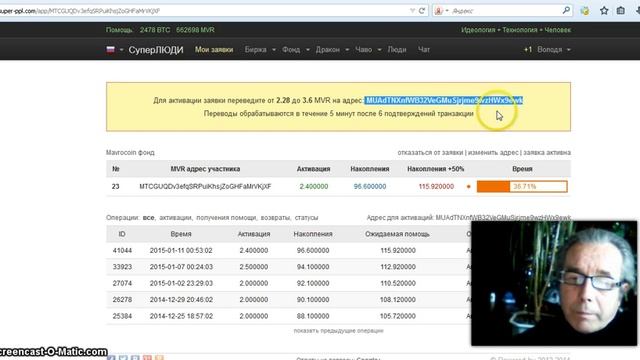Expand the Дракон menu dropdown
640x360 pixels.
pyautogui.click(x=347, y=50)
